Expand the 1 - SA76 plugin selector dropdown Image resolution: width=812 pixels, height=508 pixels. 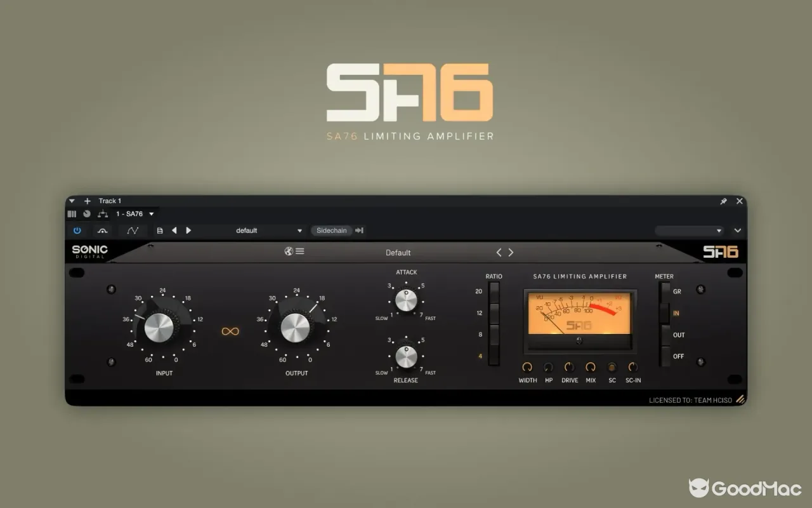pyautogui.click(x=135, y=214)
